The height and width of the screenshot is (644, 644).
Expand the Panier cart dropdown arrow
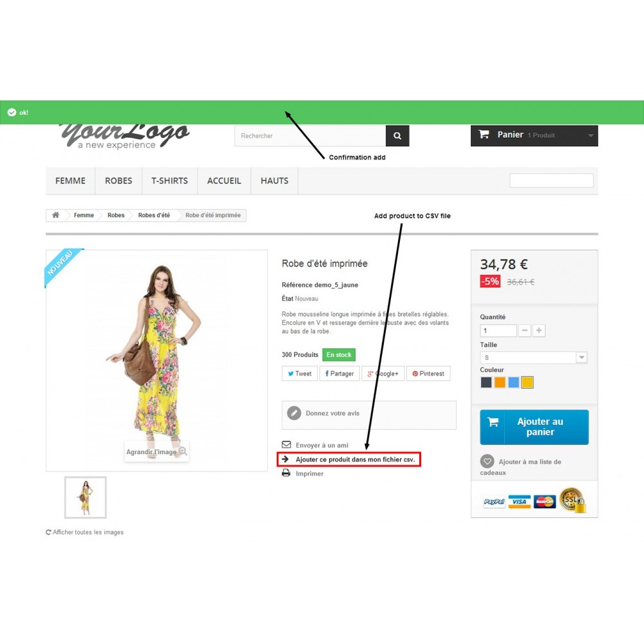coord(591,135)
